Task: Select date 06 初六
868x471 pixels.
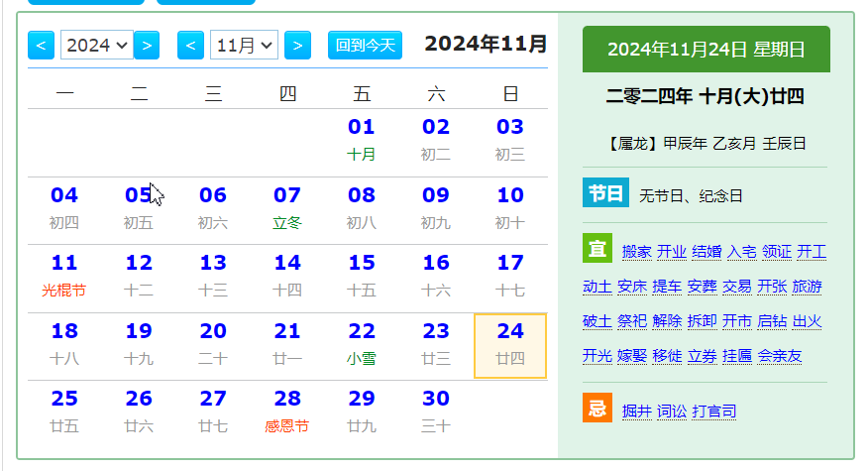Action: click(213, 208)
